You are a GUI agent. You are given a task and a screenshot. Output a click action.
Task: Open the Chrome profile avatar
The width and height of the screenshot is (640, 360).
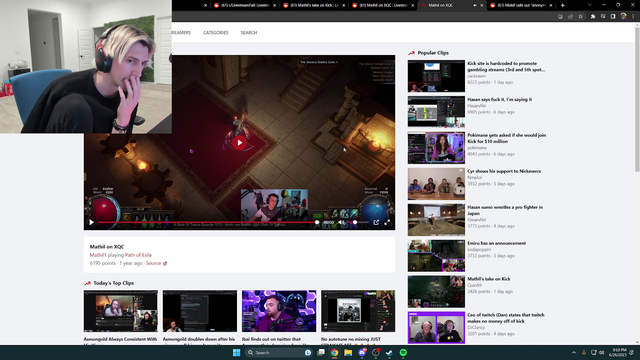[623, 16]
